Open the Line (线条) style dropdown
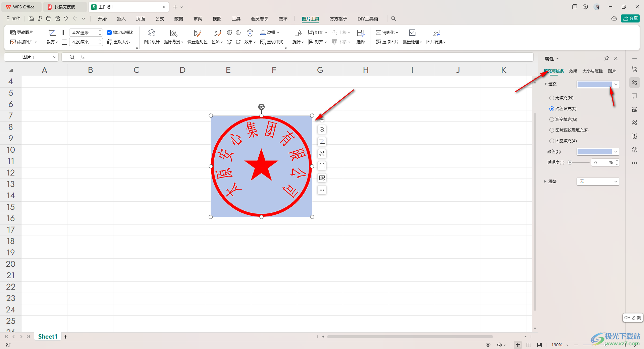 click(x=598, y=182)
